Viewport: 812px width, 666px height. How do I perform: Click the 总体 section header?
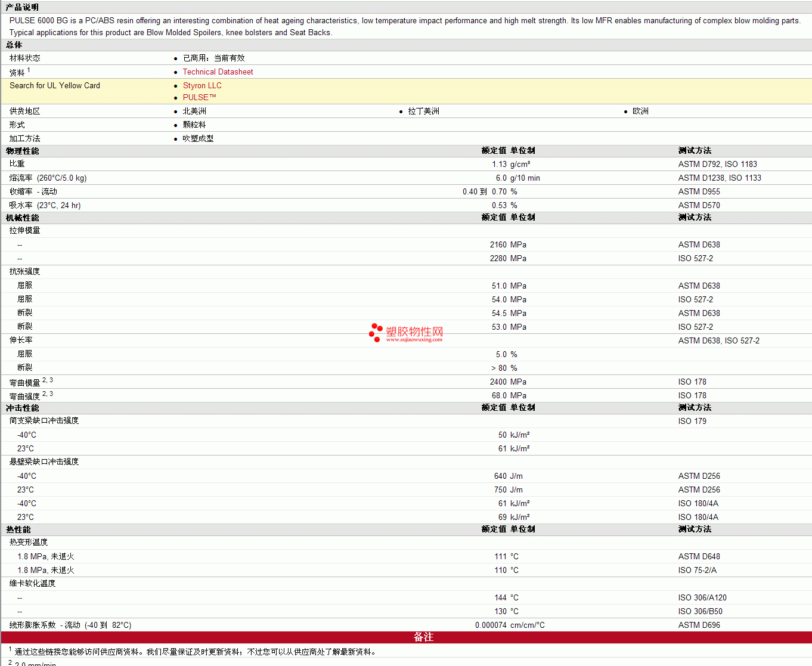tap(14, 45)
